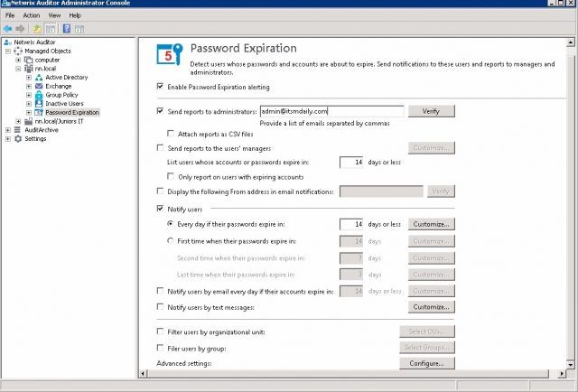Open the View menu
The width and height of the screenshot is (578, 392).
tap(54, 15)
